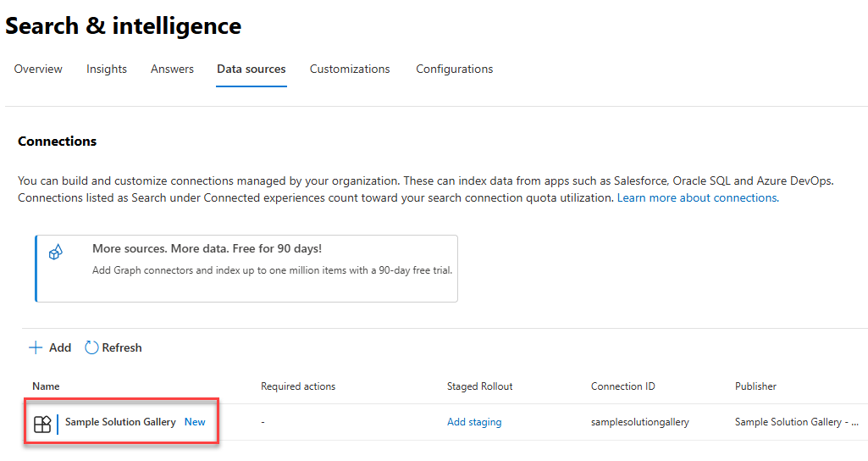Image resolution: width=868 pixels, height=461 pixels.
Task: Click the 90-day free trial description text
Action: point(273,270)
